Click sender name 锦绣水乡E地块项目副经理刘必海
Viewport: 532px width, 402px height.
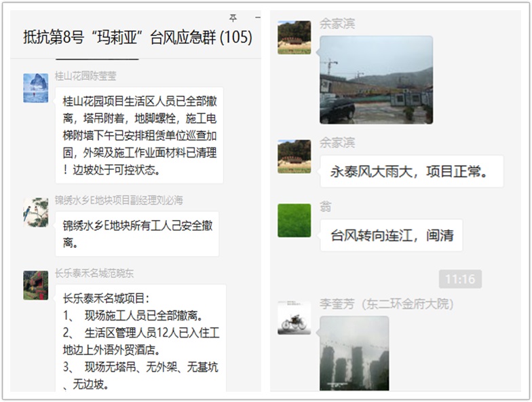coord(119,200)
